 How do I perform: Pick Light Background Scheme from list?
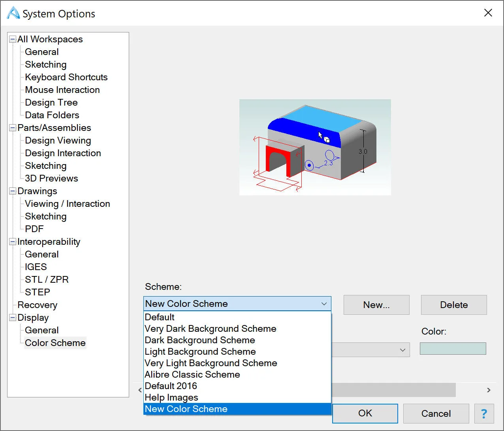(237, 352)
